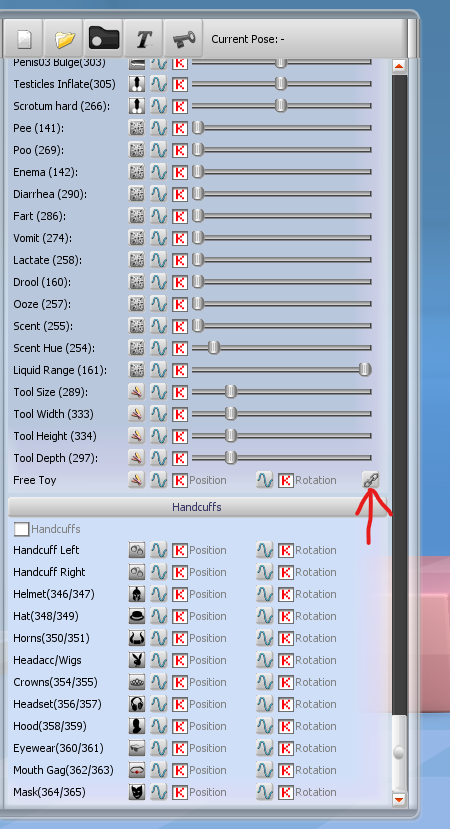Click the Tool Depth (297) slider handle
This screenshot has height=829, width=450.
point(231,458)
